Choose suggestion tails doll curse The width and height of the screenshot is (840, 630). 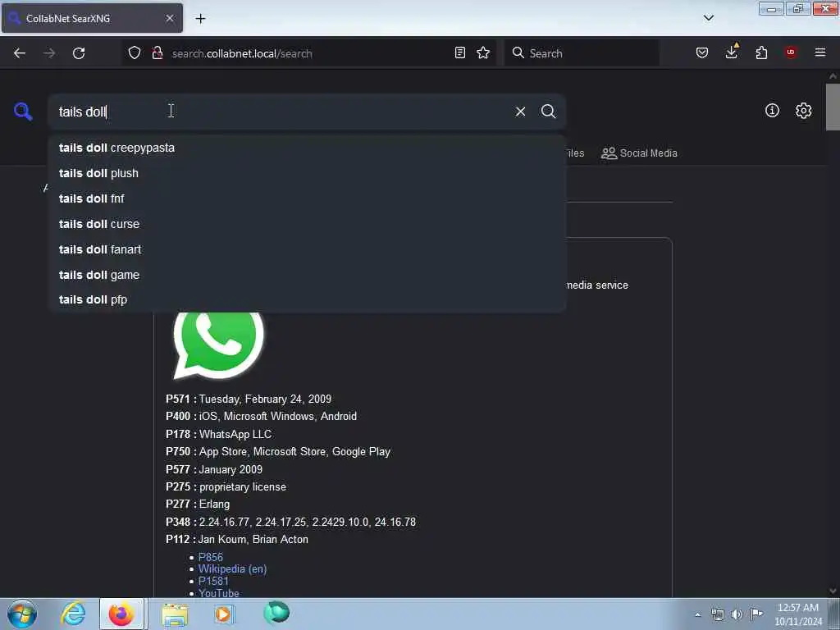307,224
